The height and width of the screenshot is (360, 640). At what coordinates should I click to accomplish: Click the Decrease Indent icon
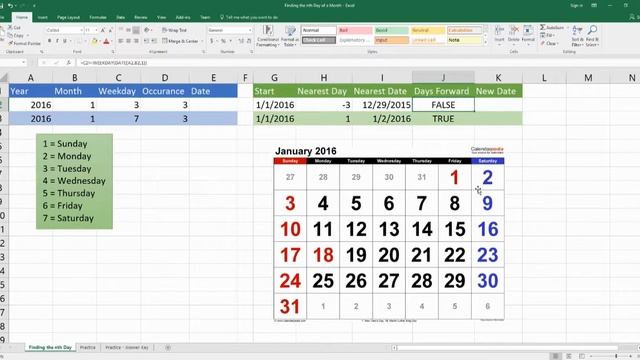click(x=147, y=41)
